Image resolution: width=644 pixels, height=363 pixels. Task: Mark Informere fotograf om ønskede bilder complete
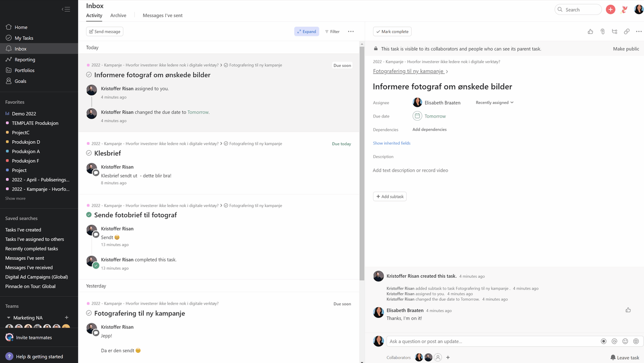[89, 75]
